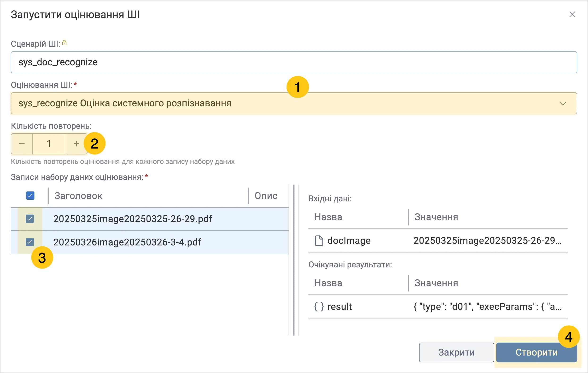Click the curly braces icon next to result

click(319, 307)
